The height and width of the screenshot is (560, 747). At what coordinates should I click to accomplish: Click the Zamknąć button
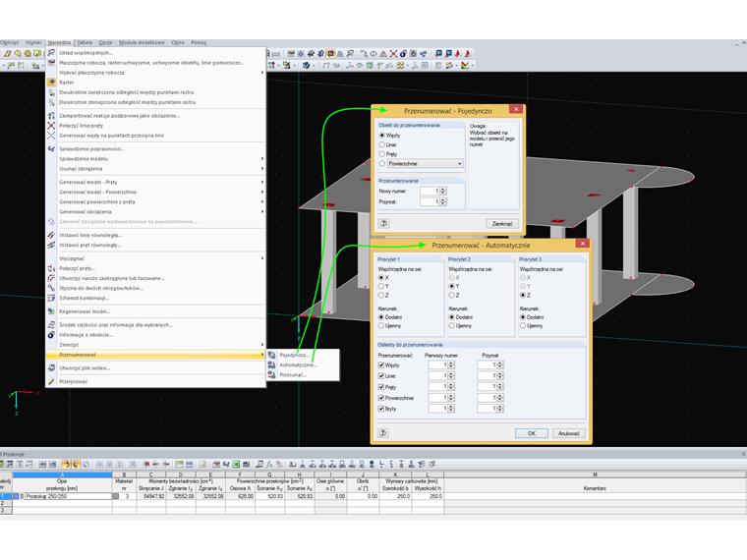502,223
